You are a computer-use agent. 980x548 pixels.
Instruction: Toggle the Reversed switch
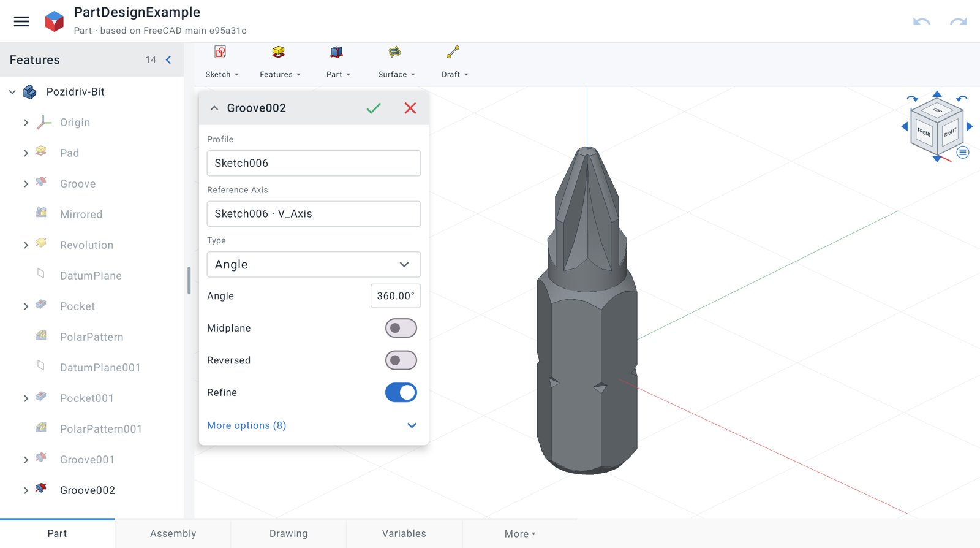pos(401,360)
